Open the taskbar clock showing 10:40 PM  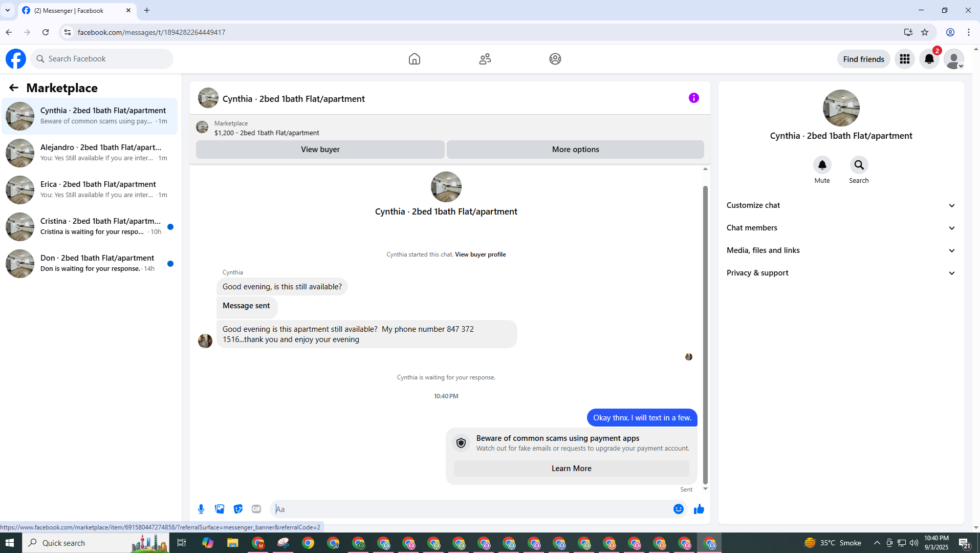(x=937, y=543)
